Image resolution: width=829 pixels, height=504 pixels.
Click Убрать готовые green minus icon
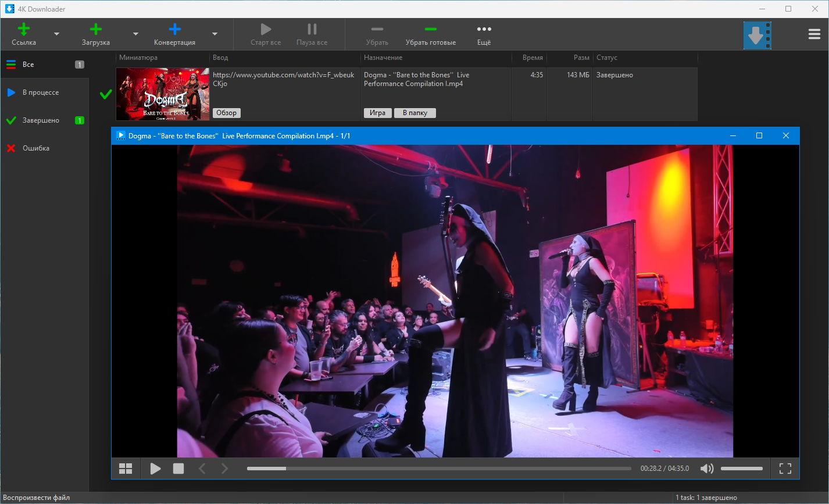point(430,29)
